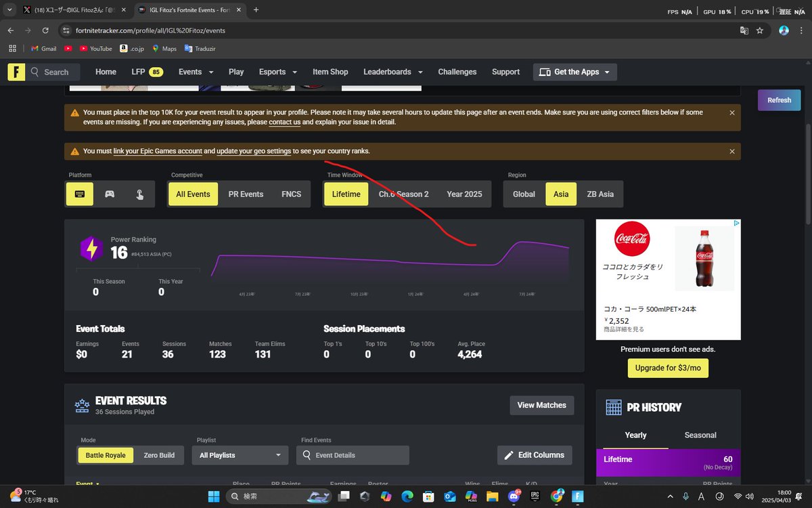Open the Challenges nav item

(457, 72)
